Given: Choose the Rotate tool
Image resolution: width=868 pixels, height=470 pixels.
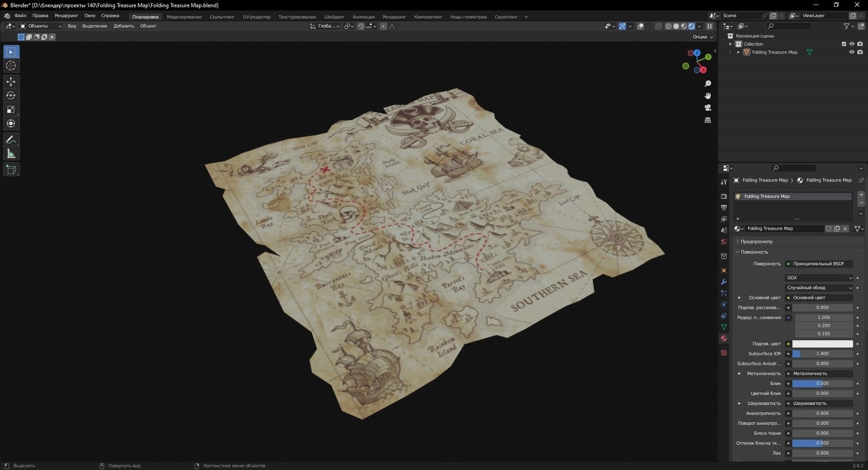Looking at the screenshot, I should (x=11, y=96).
